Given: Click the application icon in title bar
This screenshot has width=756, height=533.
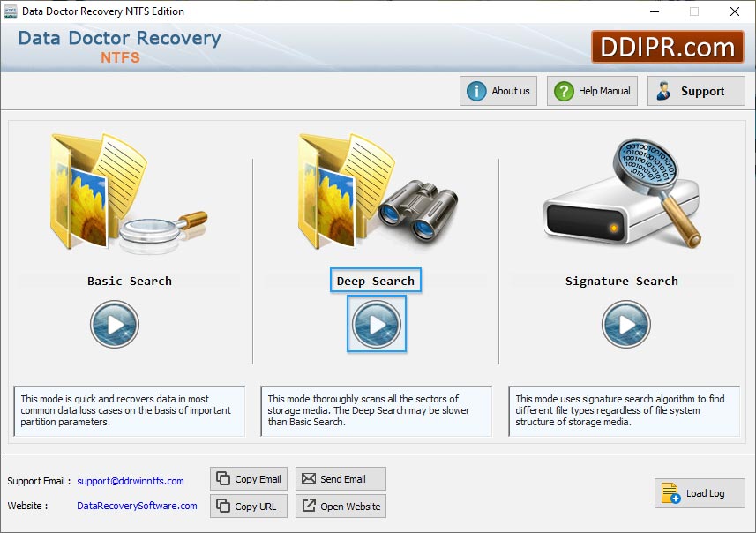Looking at the screenshot, I should click(x=10, y=11).
